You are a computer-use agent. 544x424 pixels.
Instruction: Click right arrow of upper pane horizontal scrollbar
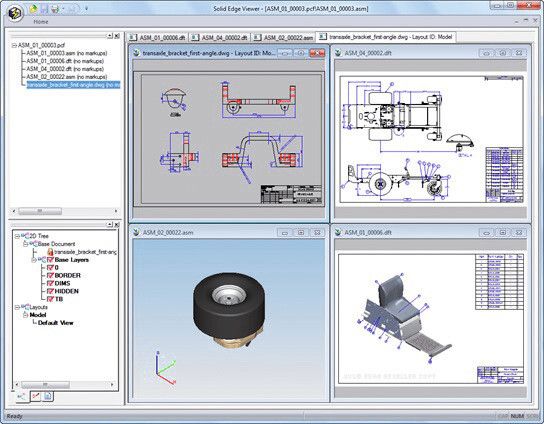pos(116,211)
